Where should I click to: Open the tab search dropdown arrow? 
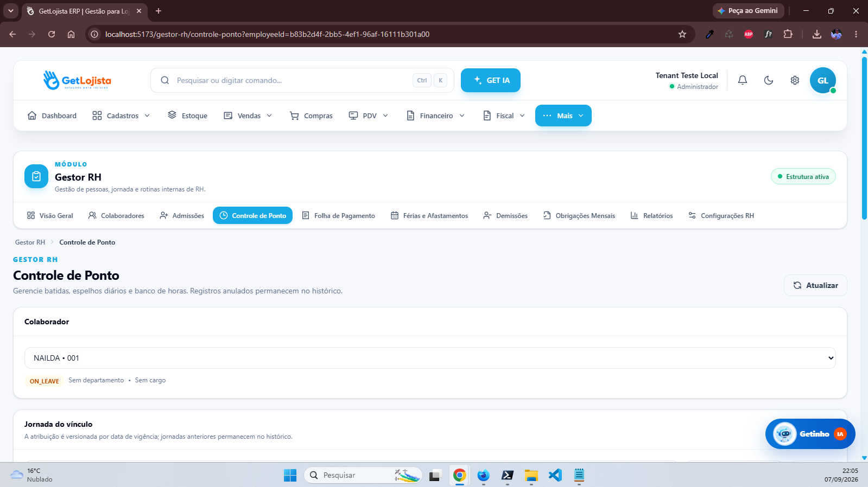tap(11, 11)
